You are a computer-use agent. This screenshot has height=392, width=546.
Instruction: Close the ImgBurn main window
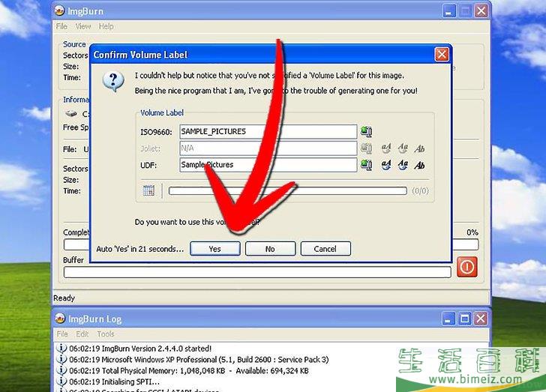pyautogui.click(x=481, y=11)
